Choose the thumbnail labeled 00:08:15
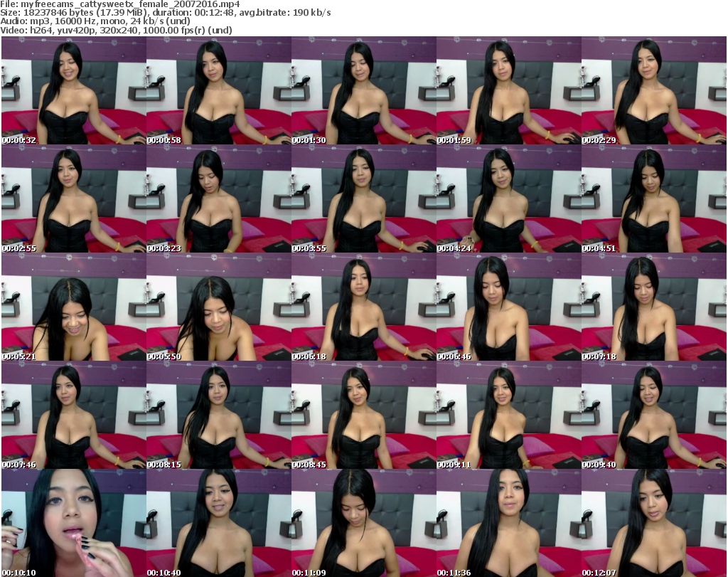728x577 pixels. pyautogui.click(x=219, y=415)
